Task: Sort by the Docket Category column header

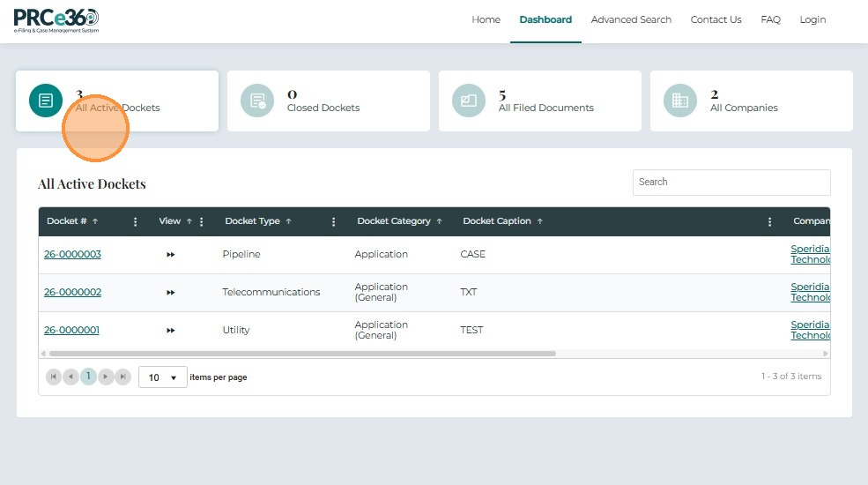Action: 394,221
